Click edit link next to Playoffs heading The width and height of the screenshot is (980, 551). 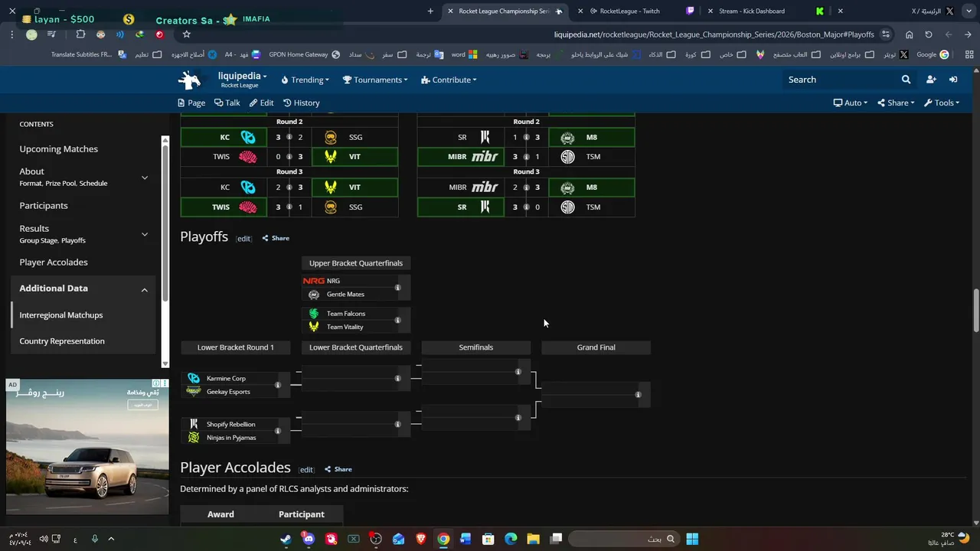(243, 239)
